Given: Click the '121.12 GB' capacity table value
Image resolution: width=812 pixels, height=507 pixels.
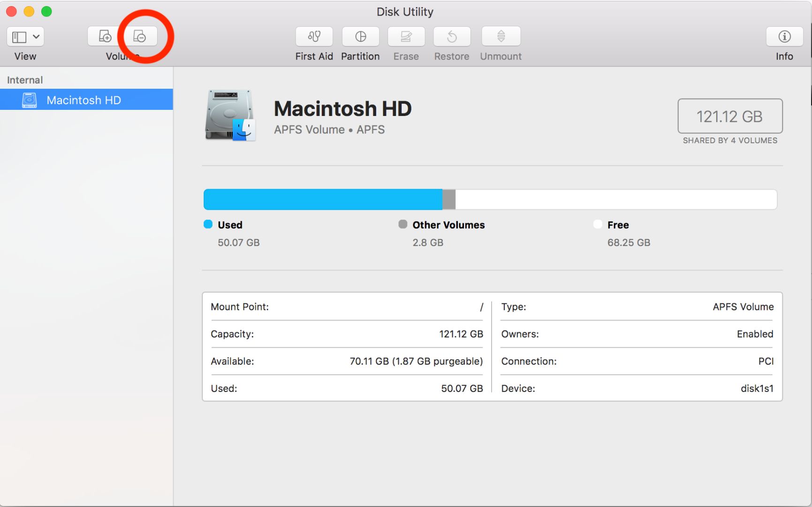Looking at the screenshot, I should coord(461,334).
